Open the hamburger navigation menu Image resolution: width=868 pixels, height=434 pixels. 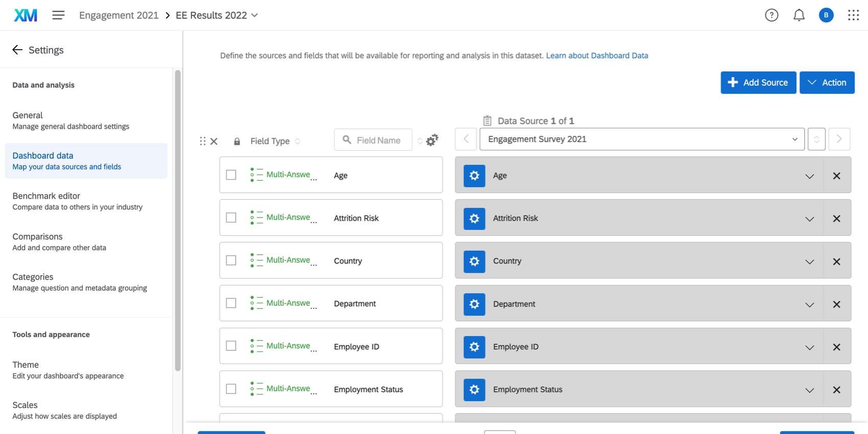(58, 15)
